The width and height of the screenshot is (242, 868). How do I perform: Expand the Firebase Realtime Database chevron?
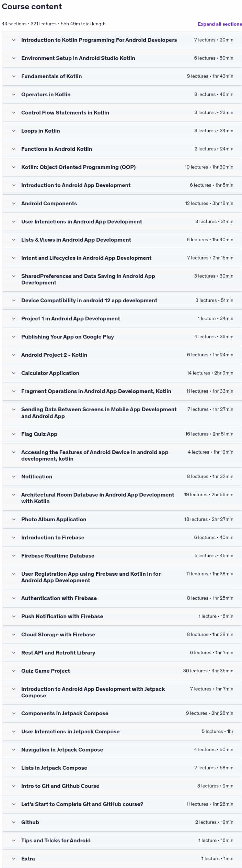[14, 556]
